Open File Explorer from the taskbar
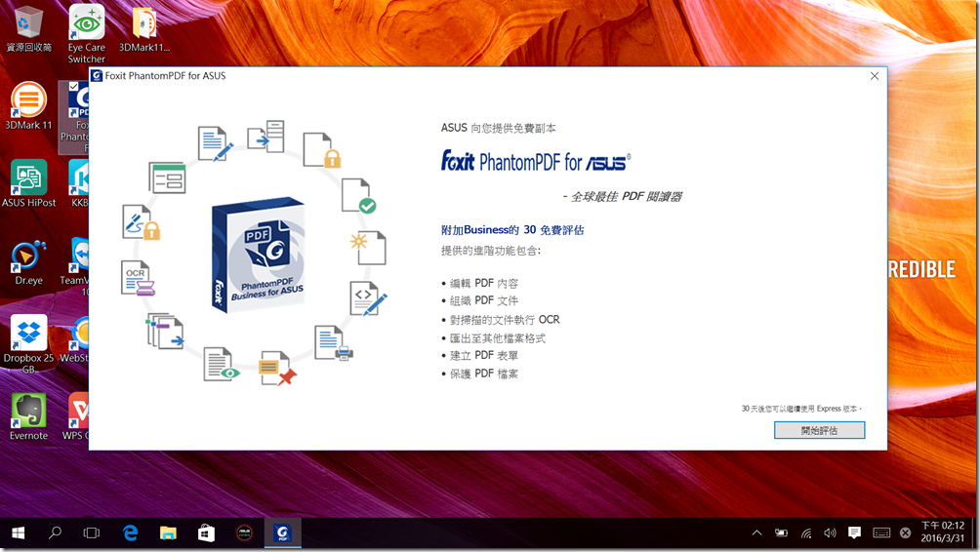 click(x=168, y=532)
